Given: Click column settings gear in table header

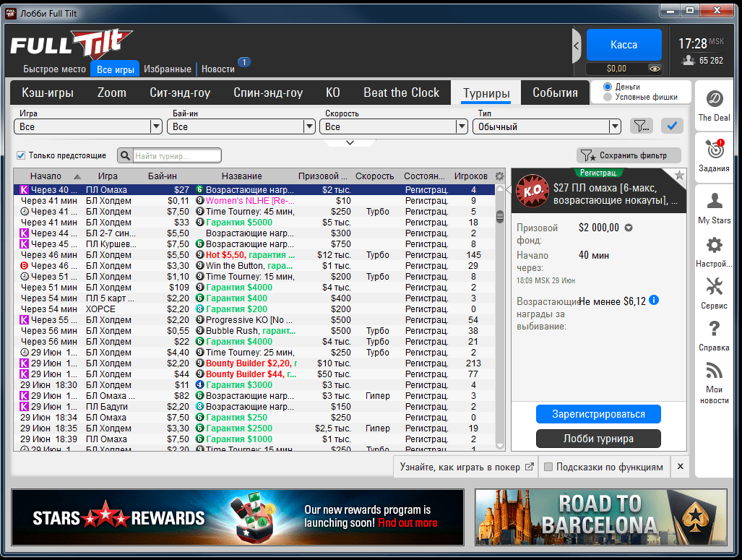Looking at the screenshot, I should coord(499,176).
